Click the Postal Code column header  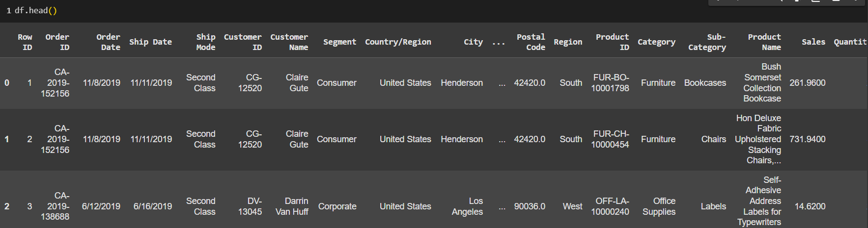pyautogui.click(x=531, y=42)
